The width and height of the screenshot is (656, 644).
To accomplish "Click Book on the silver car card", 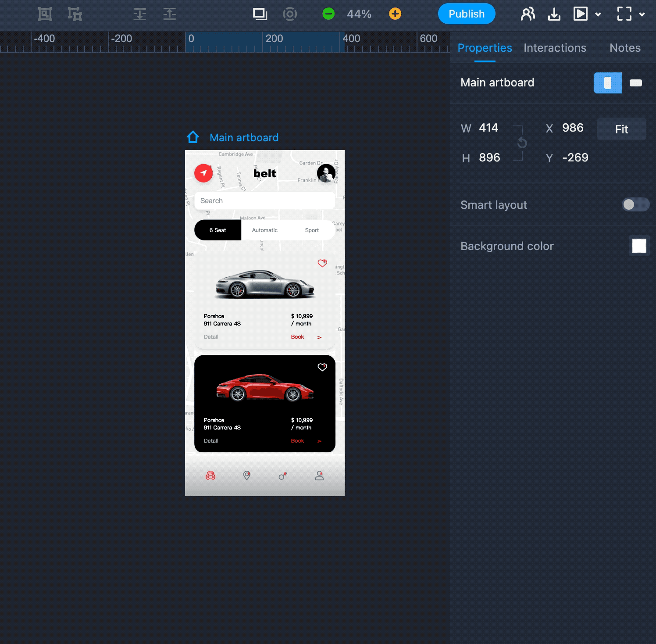I will (x=297, y=337).
